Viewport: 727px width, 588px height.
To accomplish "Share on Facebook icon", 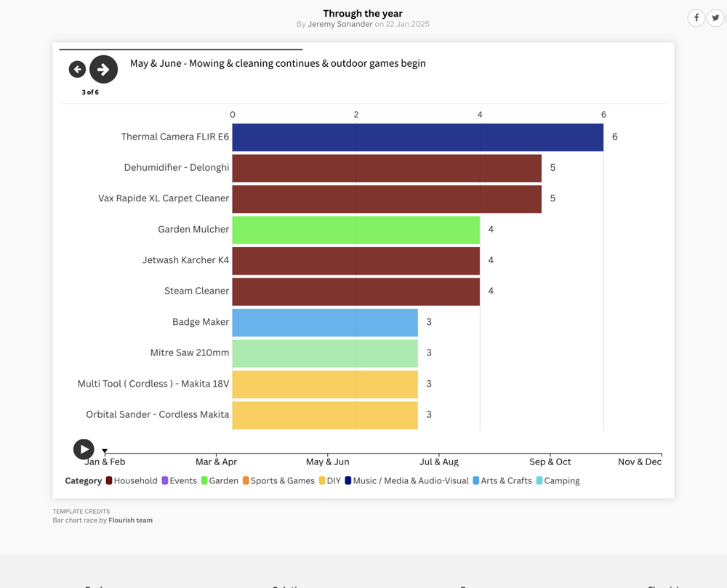I will (696, 17).
